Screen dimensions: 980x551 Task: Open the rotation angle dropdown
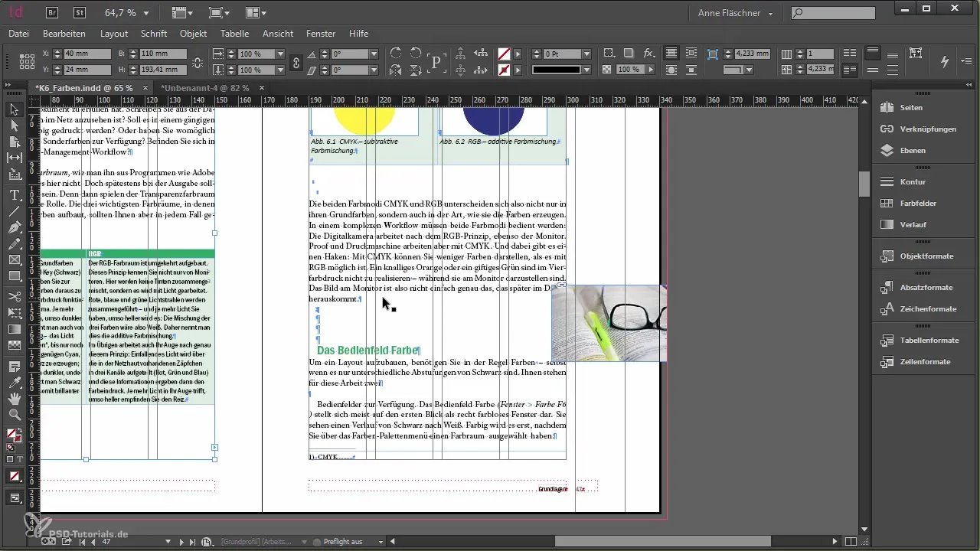(374, 54)
